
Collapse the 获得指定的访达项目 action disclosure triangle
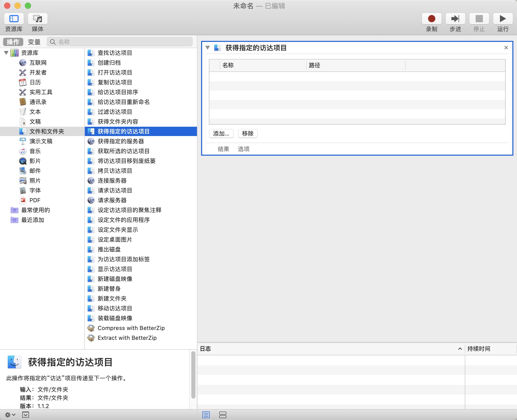coord(208,48)
